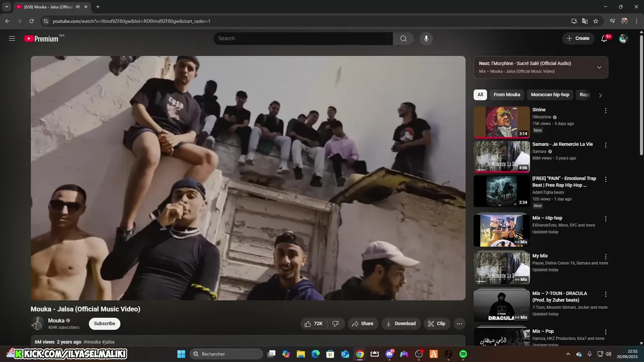This screenshot has width=644, height=362.
Task: Open options for Mix – Hip-hop
Action: (606, 219)
